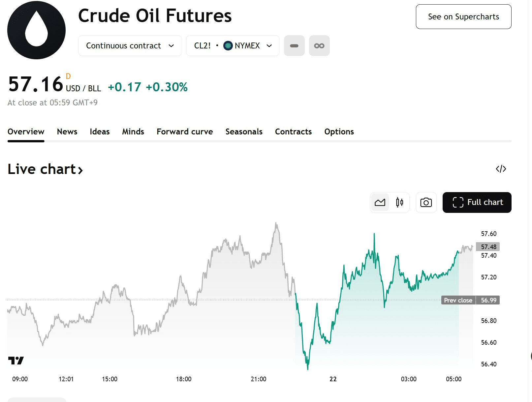Click the TradingView logo on chart

pyautogui.click(x=16, y=360)
